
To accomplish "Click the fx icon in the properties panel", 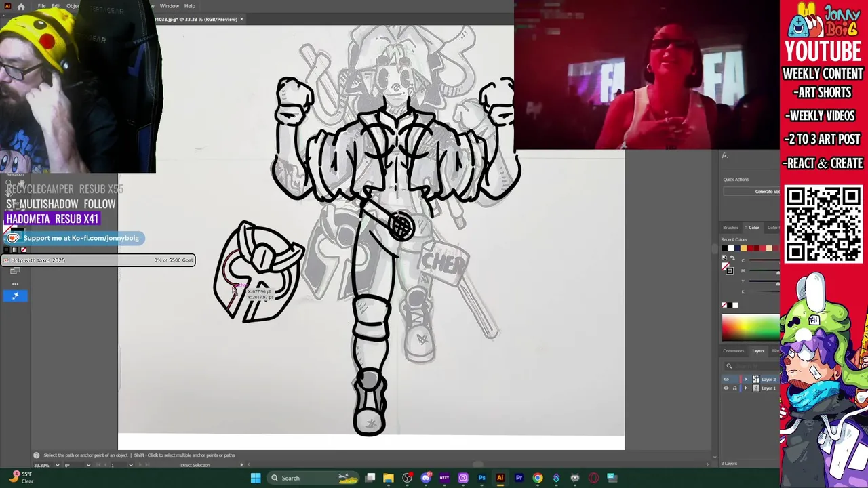I will (725, 156).
